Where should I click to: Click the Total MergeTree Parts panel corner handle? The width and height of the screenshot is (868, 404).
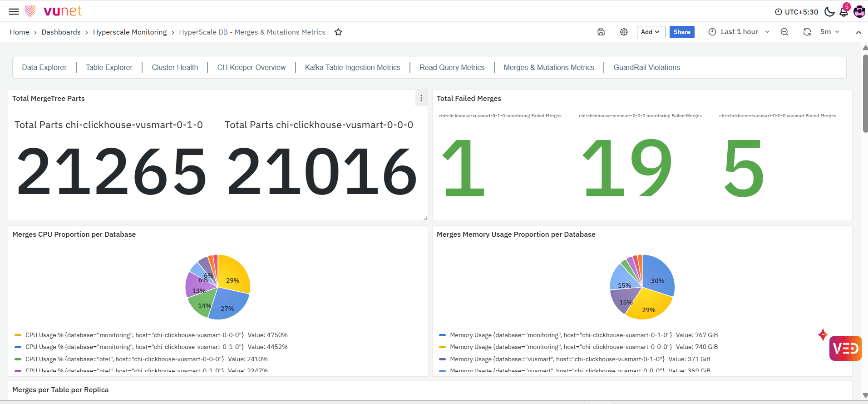(x=425, y=218)
